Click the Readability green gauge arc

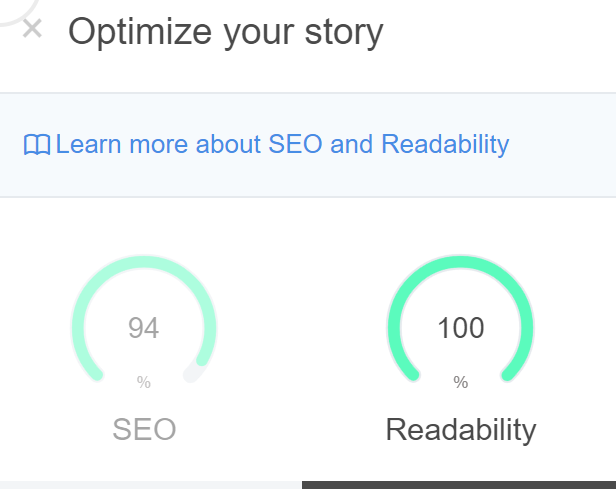460,260
